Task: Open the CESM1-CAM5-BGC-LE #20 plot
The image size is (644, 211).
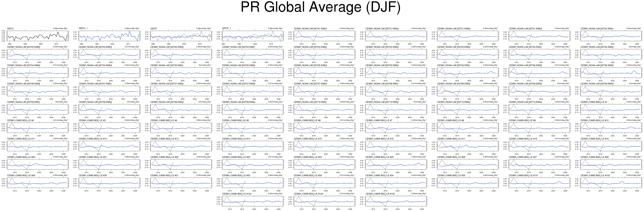Action: coord(38,164)
